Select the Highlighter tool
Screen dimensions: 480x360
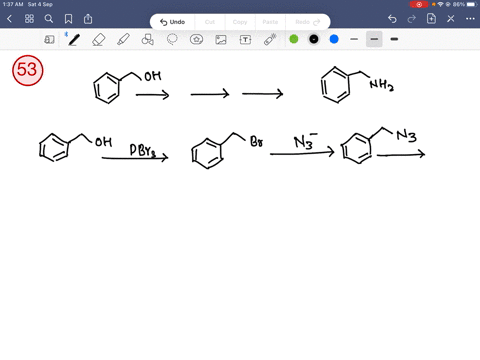coord(123,40)
